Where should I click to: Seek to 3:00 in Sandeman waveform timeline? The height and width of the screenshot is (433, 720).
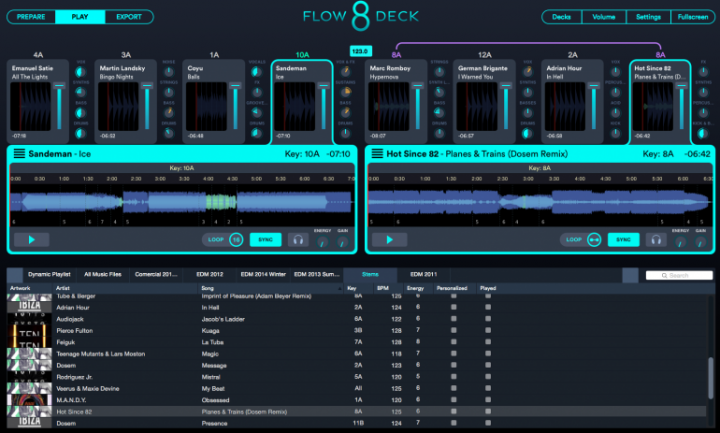pos(160,179)
